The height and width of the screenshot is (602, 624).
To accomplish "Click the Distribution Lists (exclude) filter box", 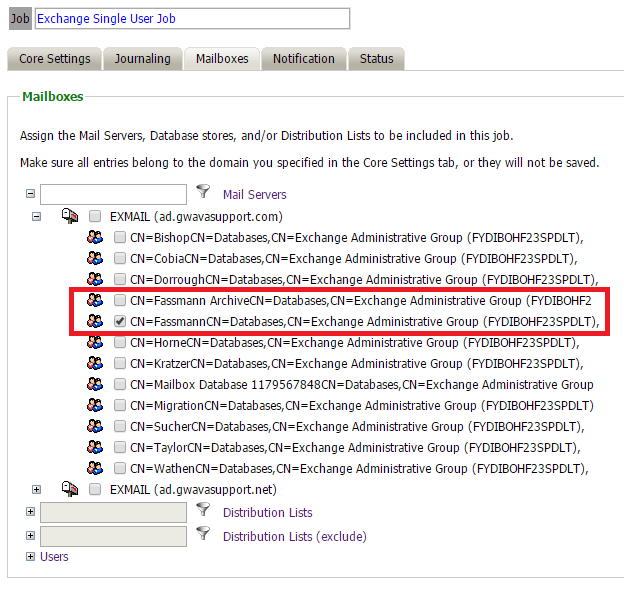I will [113, 536].
